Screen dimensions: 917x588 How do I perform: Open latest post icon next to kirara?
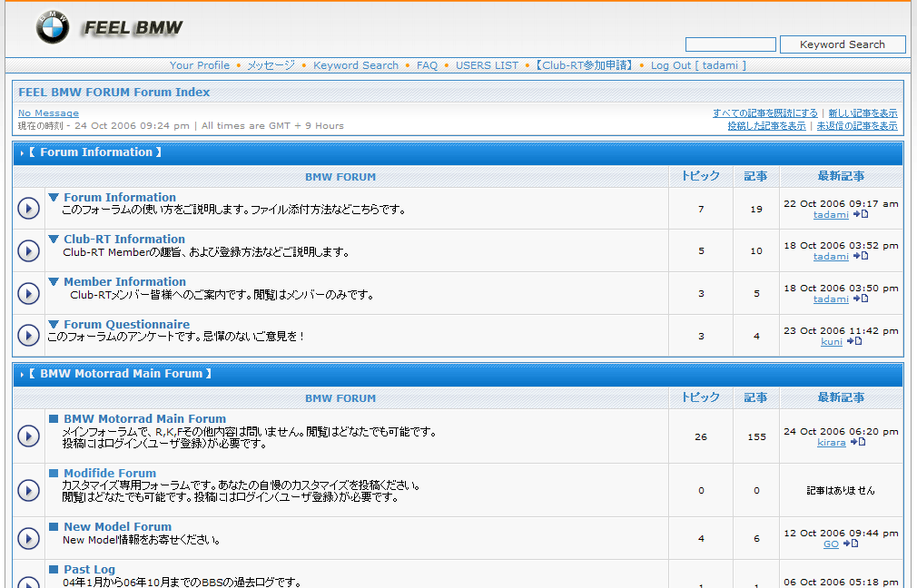pos(858,442)
